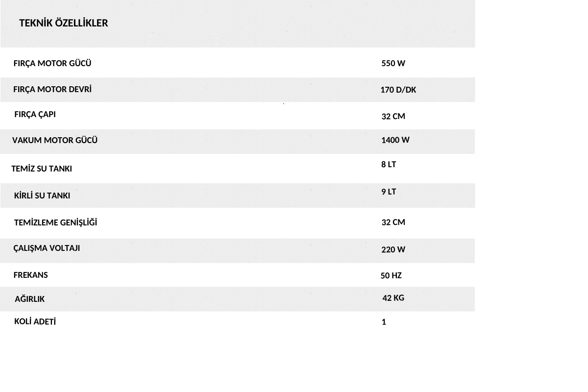
Task: Select the ÇALIŞMA VOLTAJI label
Action: [47, 248]
